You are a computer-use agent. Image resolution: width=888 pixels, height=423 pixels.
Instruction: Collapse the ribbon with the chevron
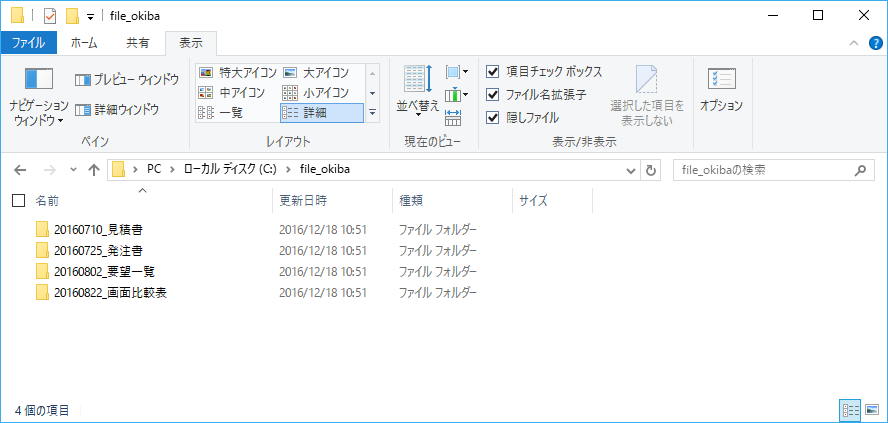854,43
